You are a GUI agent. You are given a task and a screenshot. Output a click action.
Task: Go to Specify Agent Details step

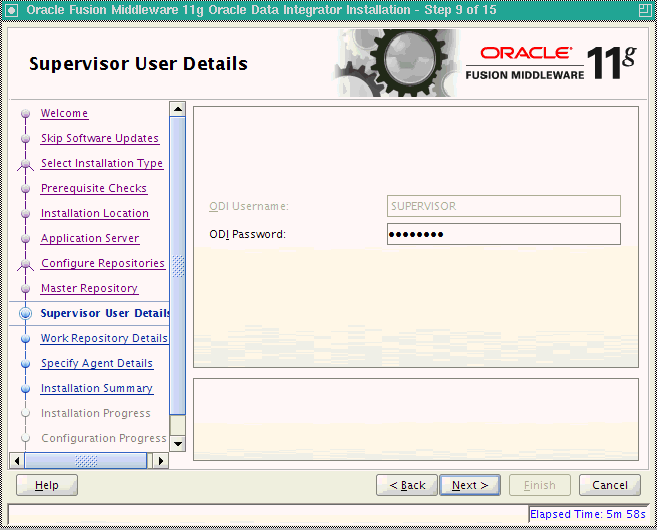(x=97, y=363)
